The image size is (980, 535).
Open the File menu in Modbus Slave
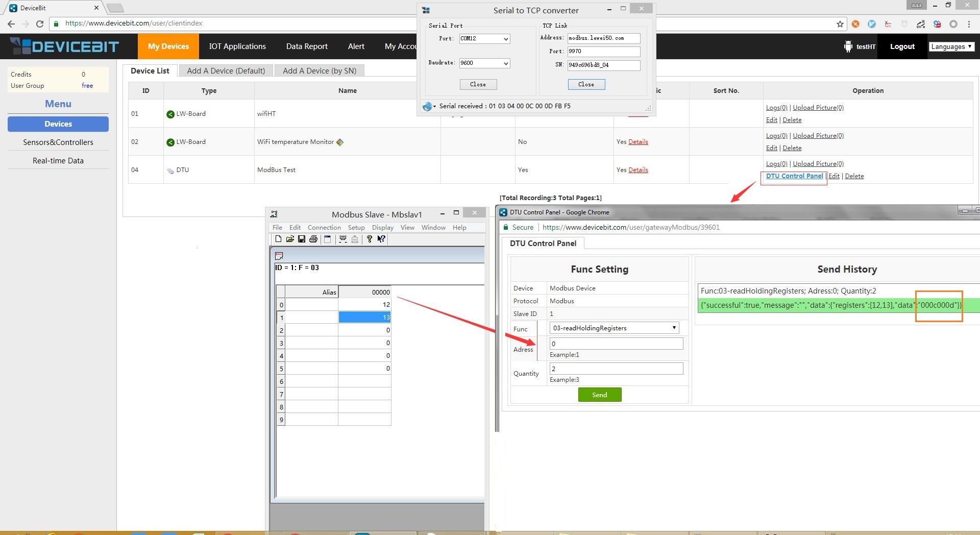click(x=277, y=227)
